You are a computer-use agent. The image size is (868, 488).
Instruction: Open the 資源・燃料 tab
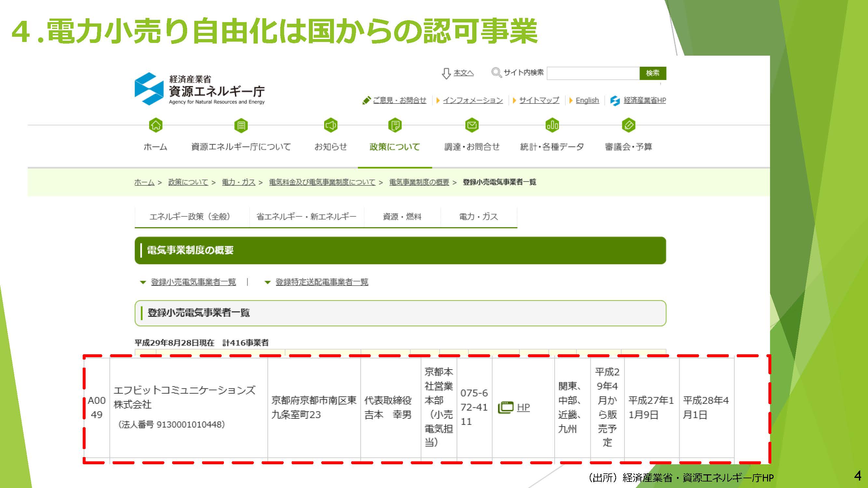tap(402, 217)
